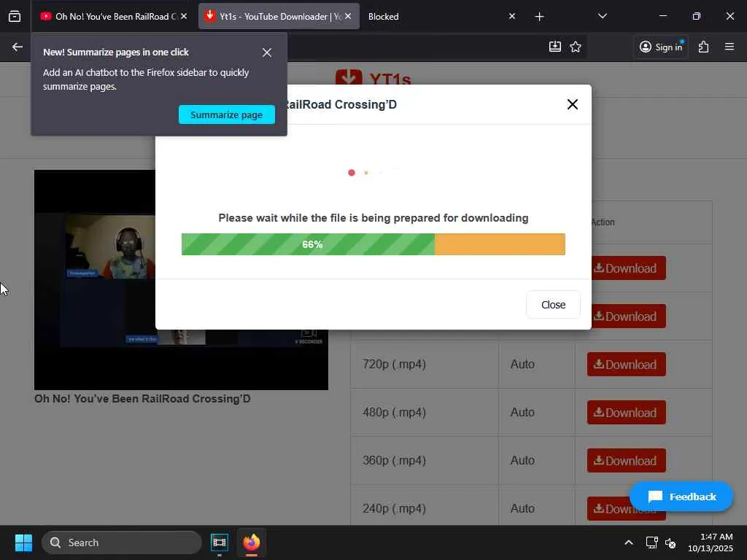Screen dimensions: 747x560
Task: Click the 360p (.mp4) cell text
Action: [394, 461]
